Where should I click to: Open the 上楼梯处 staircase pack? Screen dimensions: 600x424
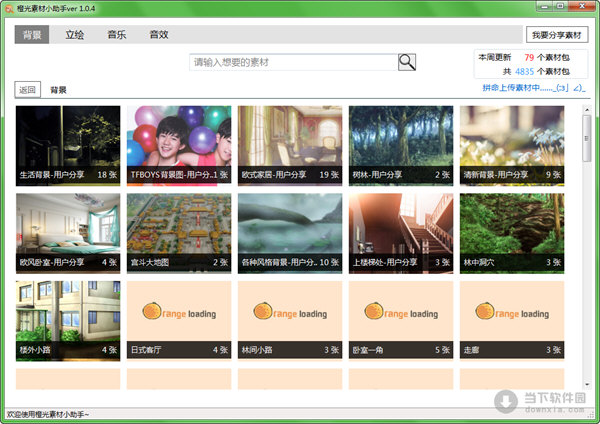click(401, 231)
